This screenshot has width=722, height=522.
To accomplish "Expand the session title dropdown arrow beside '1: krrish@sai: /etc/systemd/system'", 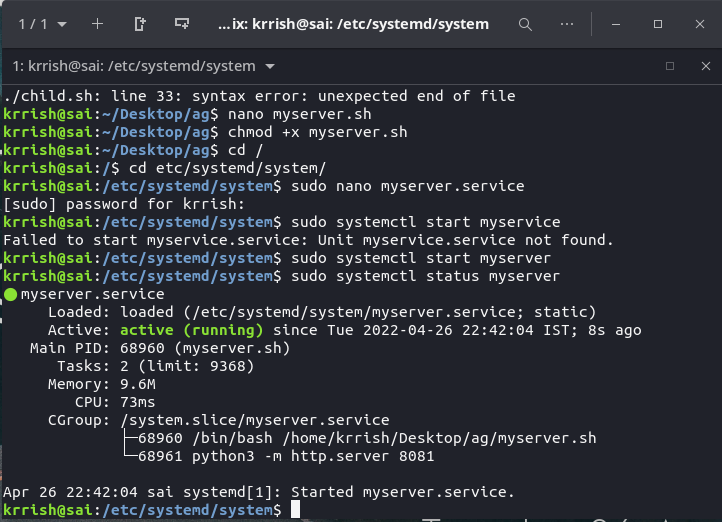I will click(270, 67).
